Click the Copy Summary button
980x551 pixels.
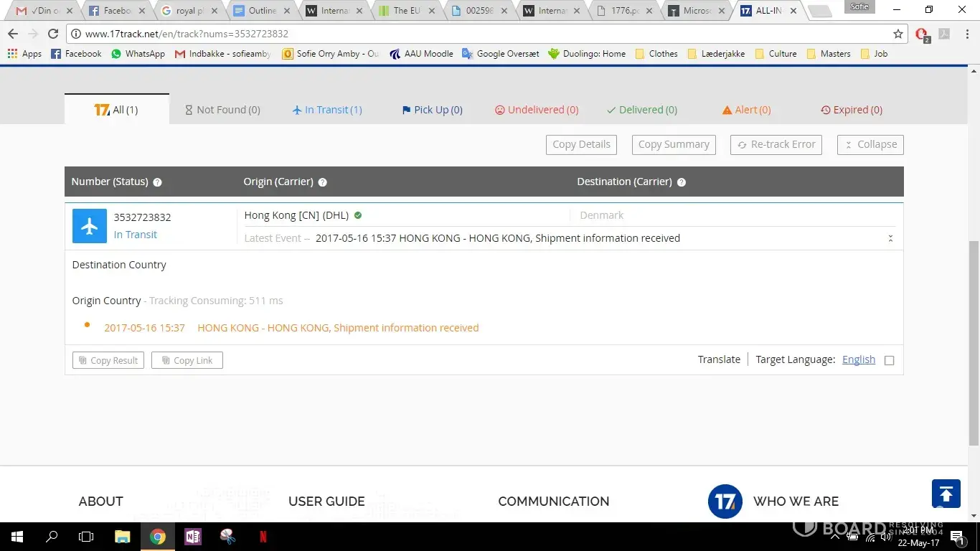pyautogui.click(x=674, y=144)
